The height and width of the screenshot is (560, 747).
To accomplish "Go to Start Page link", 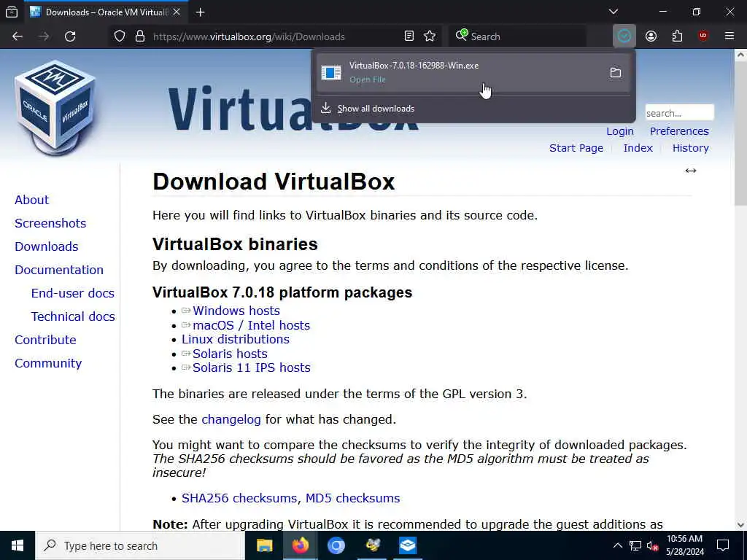I will pos(576,148).
